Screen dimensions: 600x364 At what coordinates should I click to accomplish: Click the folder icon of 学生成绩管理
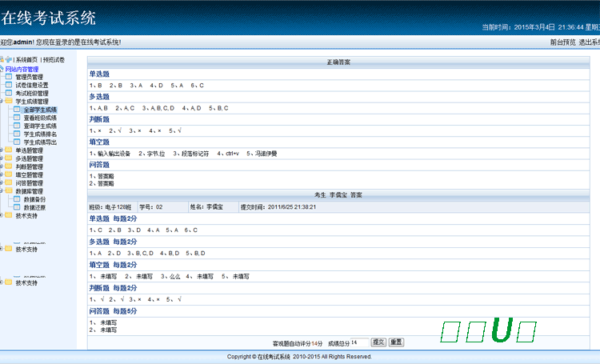(9, 101)
